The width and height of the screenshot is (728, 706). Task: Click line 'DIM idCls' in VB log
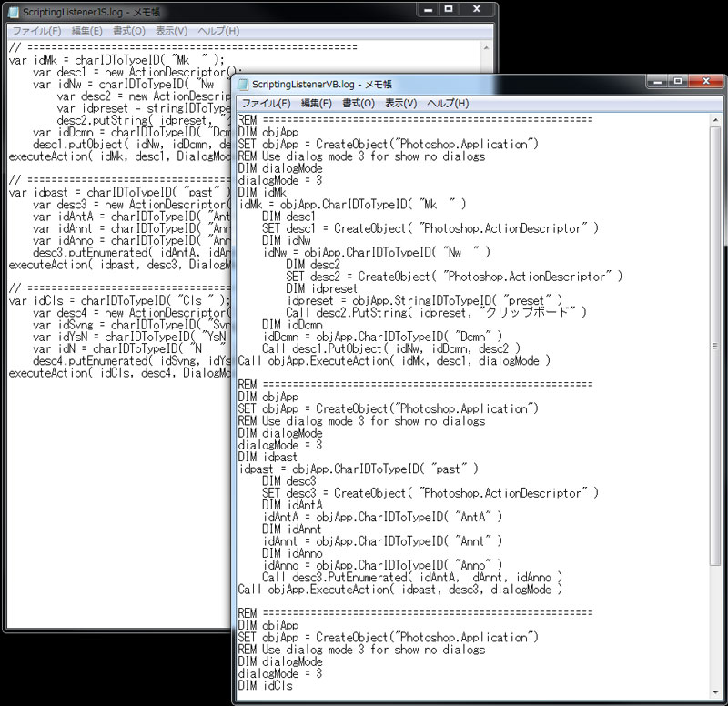click(x=265, y=685)
